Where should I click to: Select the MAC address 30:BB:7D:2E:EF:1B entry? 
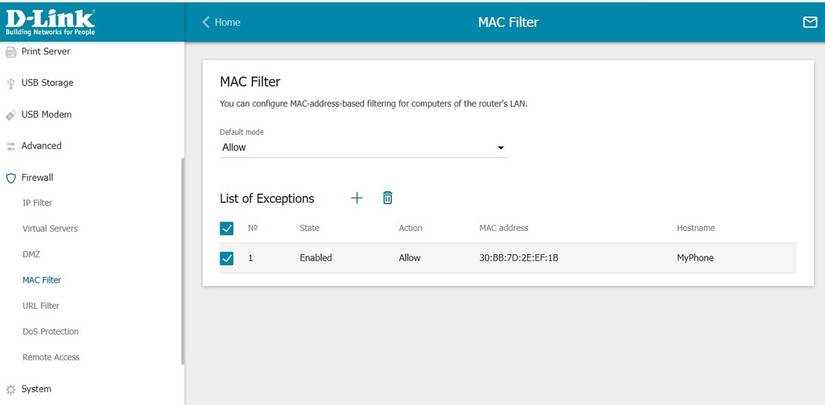click(x=519, y=258)
